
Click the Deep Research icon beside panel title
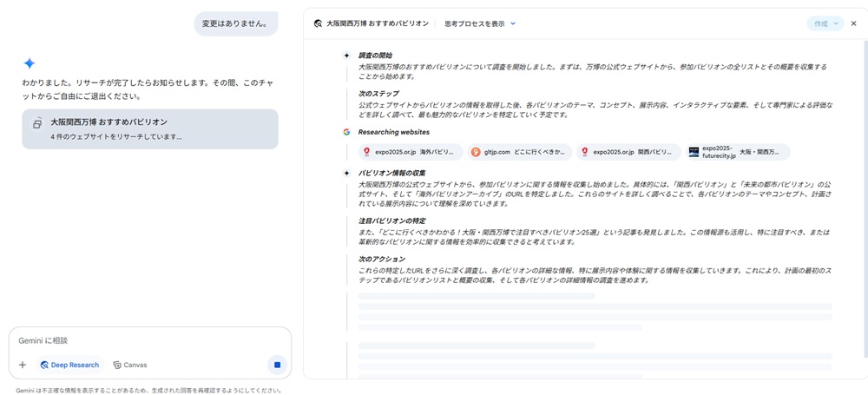coord(318,23)
